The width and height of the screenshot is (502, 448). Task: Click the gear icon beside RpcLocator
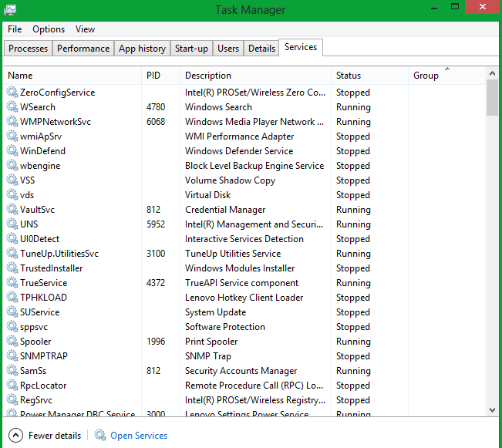[x=12, y=385]
